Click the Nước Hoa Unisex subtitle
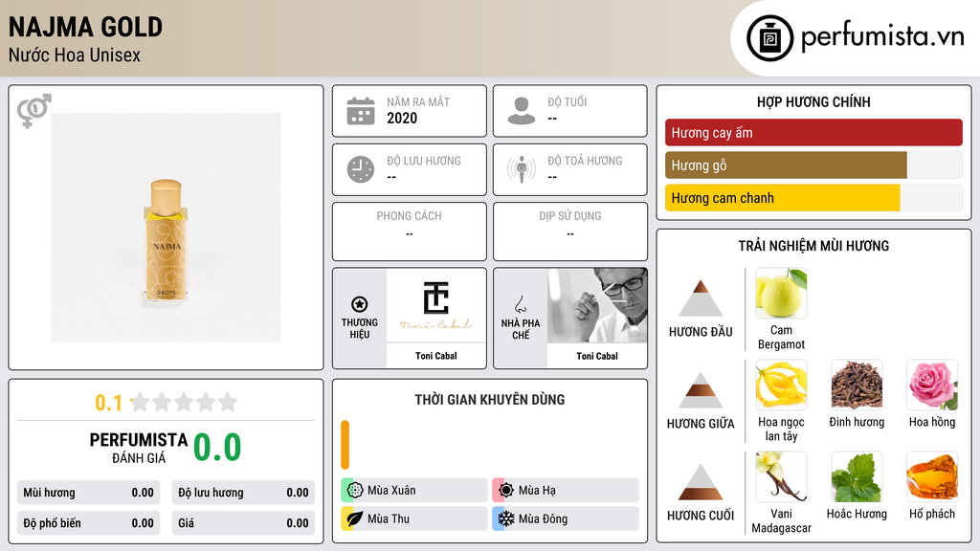Screen dimensions: 980x551 click(x=75, y=55)
